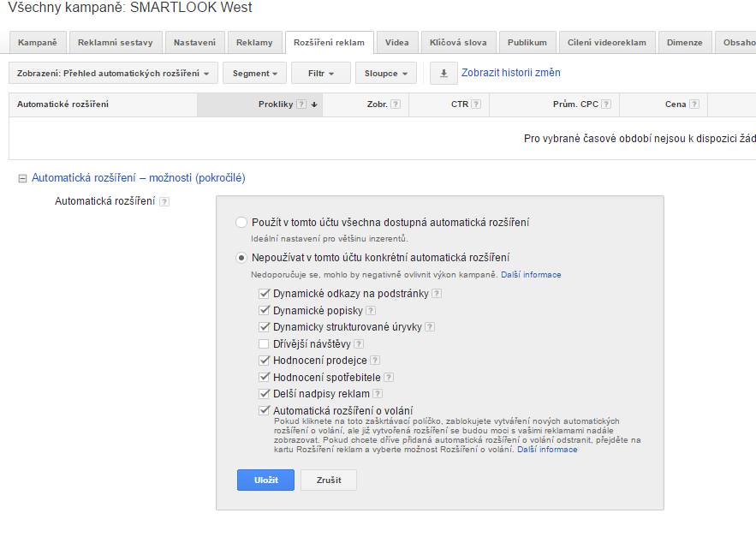Switch to the Dimenze tab
The image size is (756, 543).
pos(684,43)
